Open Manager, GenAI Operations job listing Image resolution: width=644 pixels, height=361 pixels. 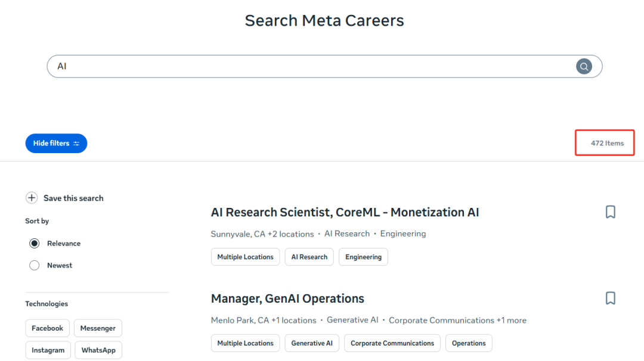[287, 298]
